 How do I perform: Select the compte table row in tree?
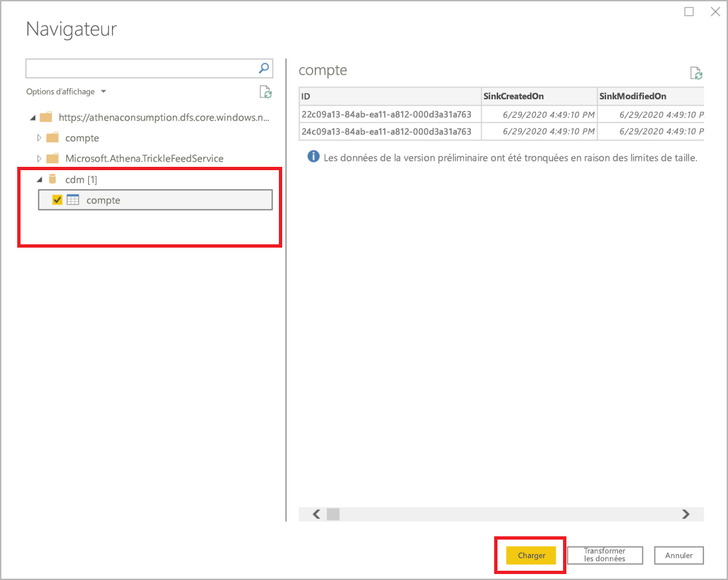(x=155, y=200)
